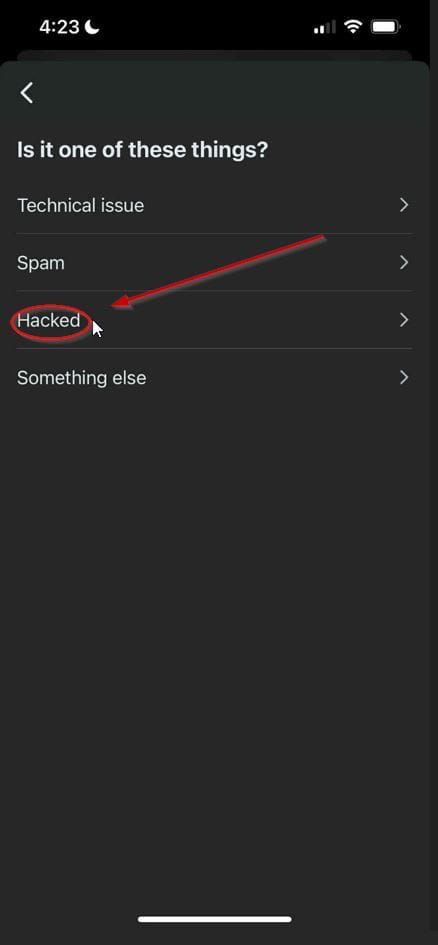The image size is (438, 945).
Task: Tap the crescent moon Focus icon
Action: [x=92, y=27]
